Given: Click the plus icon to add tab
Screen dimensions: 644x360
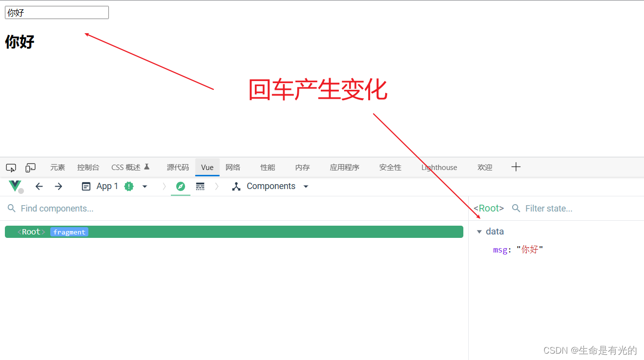Looking at the screenshot, I should click(516, 167).
